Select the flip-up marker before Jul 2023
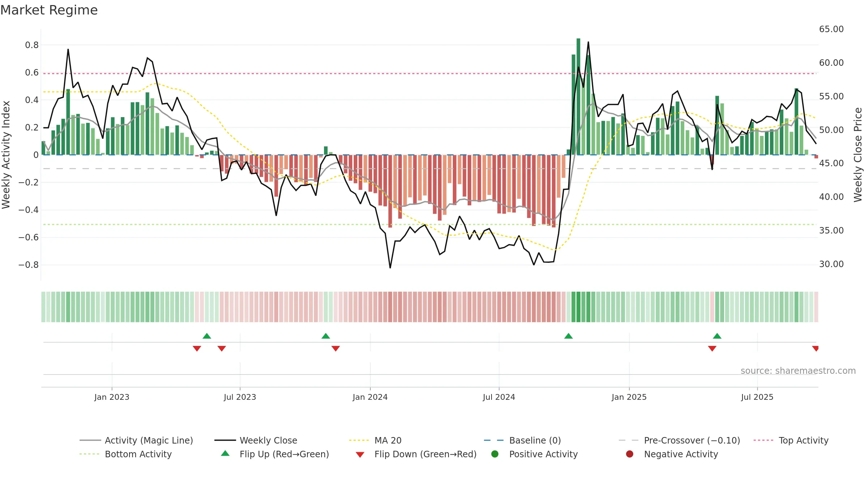Screen dimensions: 868x488 click(207, 336)
